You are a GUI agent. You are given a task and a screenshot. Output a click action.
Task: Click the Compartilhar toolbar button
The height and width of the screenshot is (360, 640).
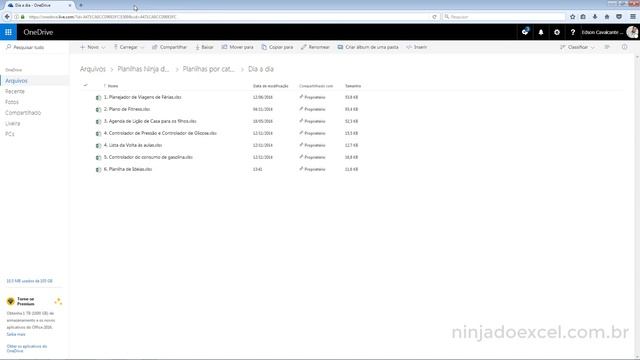(169, 47)
